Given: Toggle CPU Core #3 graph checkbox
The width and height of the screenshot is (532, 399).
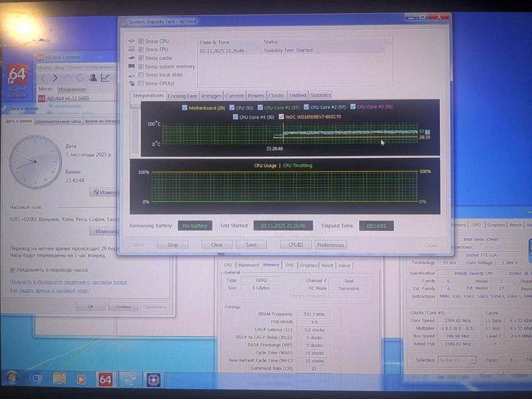Looking at the screenshot, I should [x=353, y=107].
